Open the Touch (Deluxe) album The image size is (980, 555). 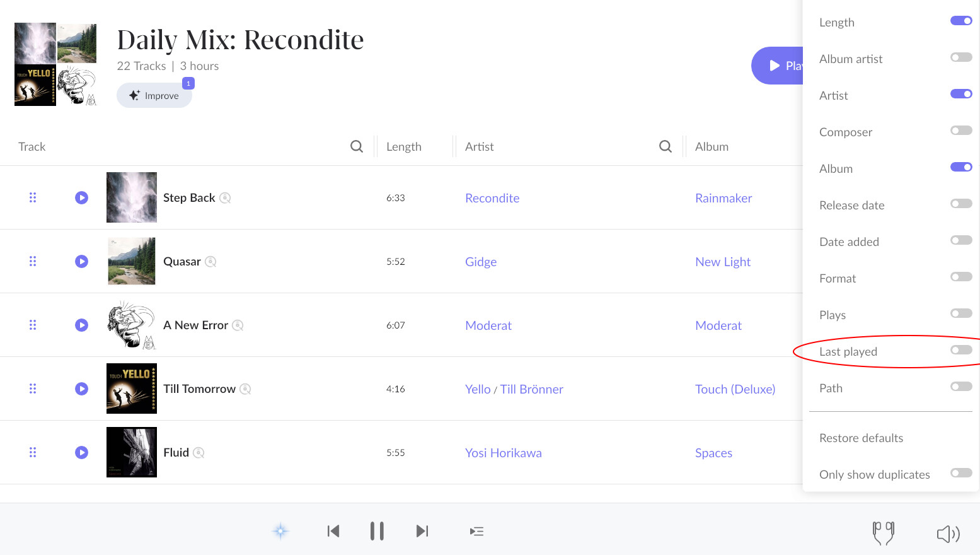point(735,389)
